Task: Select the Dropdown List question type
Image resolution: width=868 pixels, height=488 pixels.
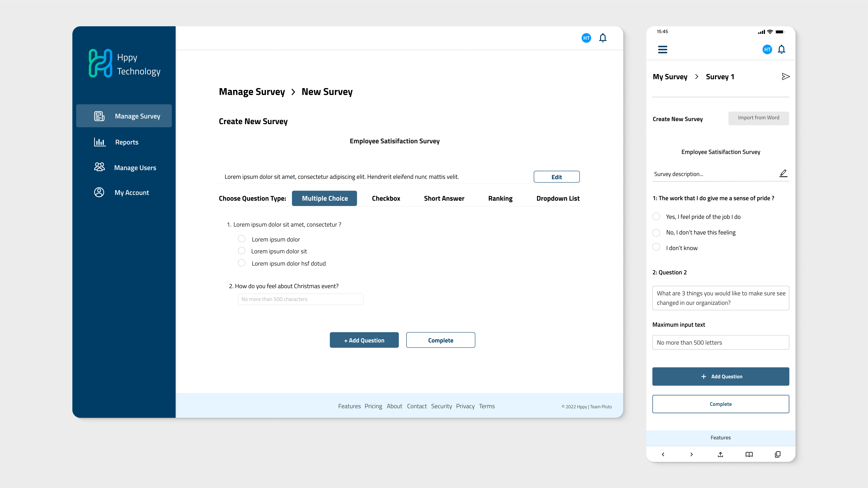Action: (x=558, y=198)
